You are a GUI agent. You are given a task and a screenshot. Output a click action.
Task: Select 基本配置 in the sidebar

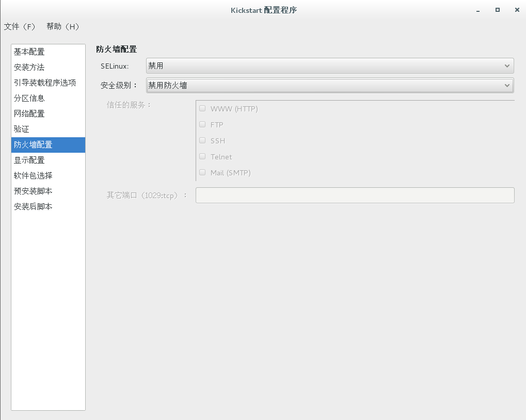pyautogui.click(x=49, y=52)
